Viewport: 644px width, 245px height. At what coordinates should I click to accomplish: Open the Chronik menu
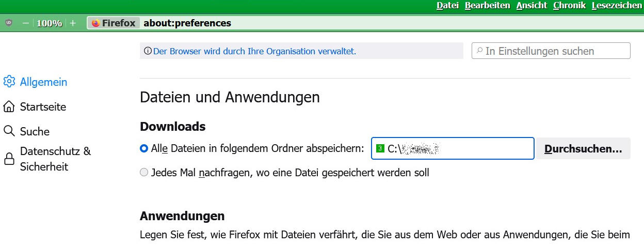tap(569, 6)
